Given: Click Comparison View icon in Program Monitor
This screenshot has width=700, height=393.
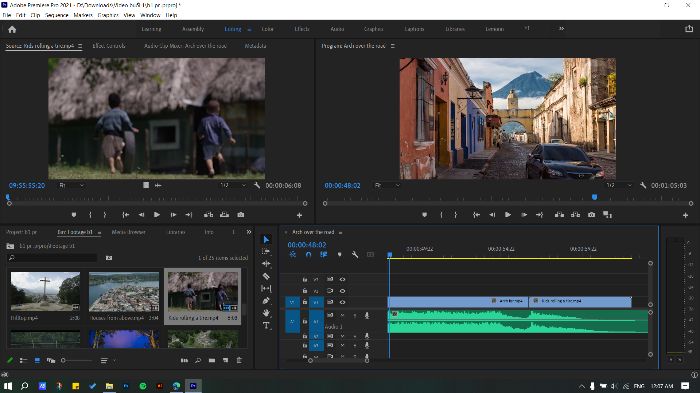Looking at the screenshot, I should point(608,215).
